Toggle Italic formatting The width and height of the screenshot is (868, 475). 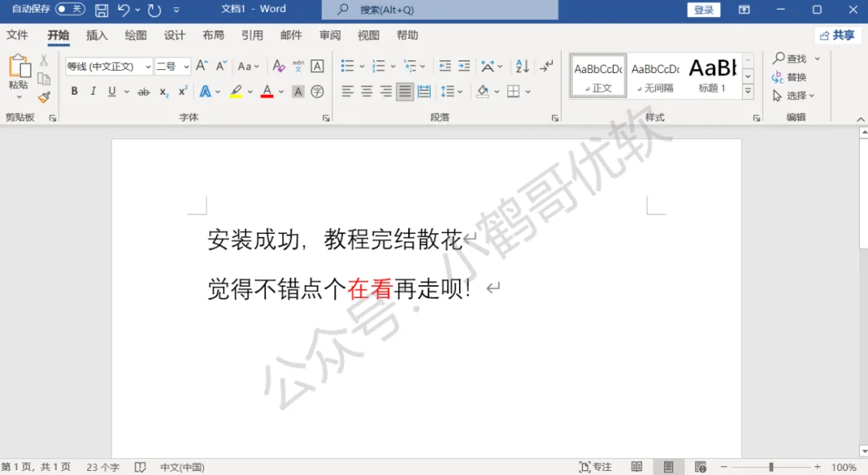(93, 92)
